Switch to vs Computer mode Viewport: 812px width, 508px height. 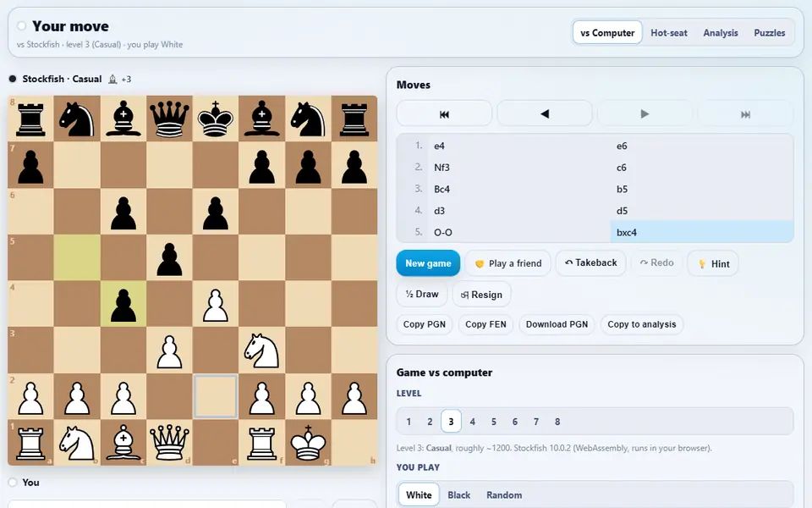click(x=607, y=33)
